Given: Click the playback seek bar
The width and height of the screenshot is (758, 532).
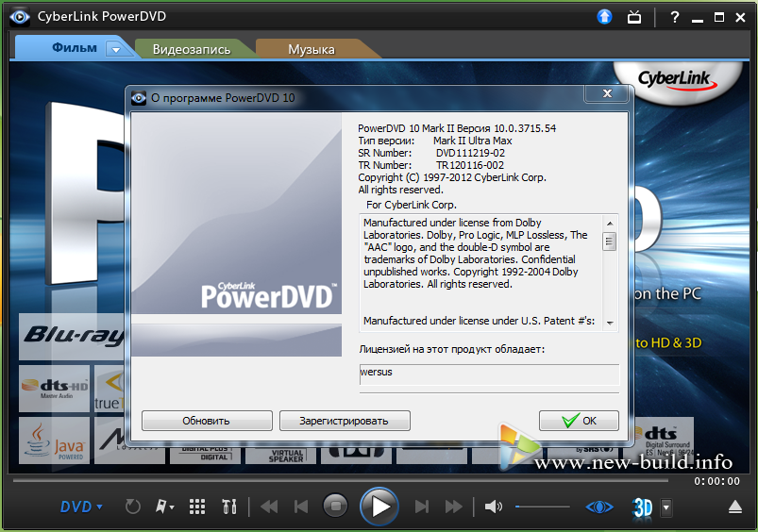Looking at the screenshot, I should [341, 481].
